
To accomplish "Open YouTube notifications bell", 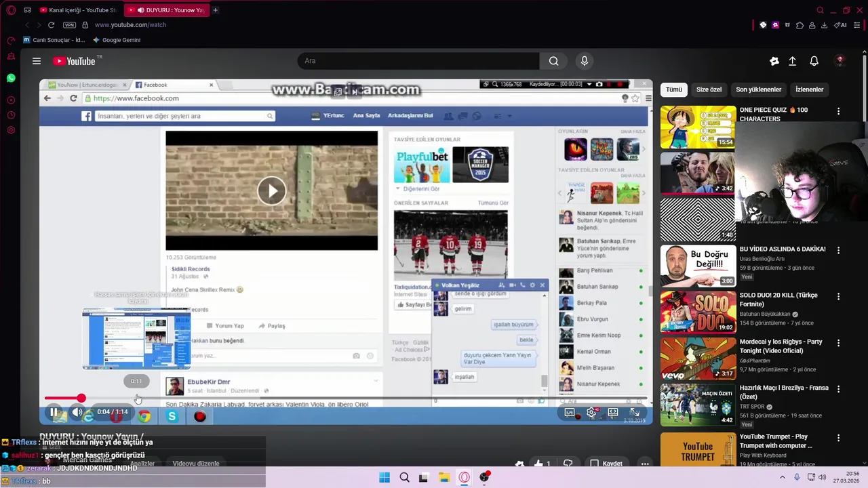I will [x=814, y=61].
